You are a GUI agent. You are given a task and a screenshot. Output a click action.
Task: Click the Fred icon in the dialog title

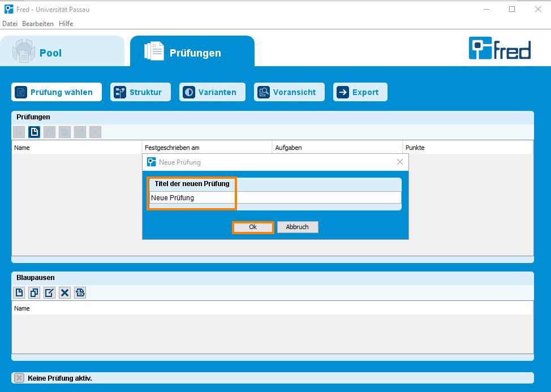click(152, 162)
